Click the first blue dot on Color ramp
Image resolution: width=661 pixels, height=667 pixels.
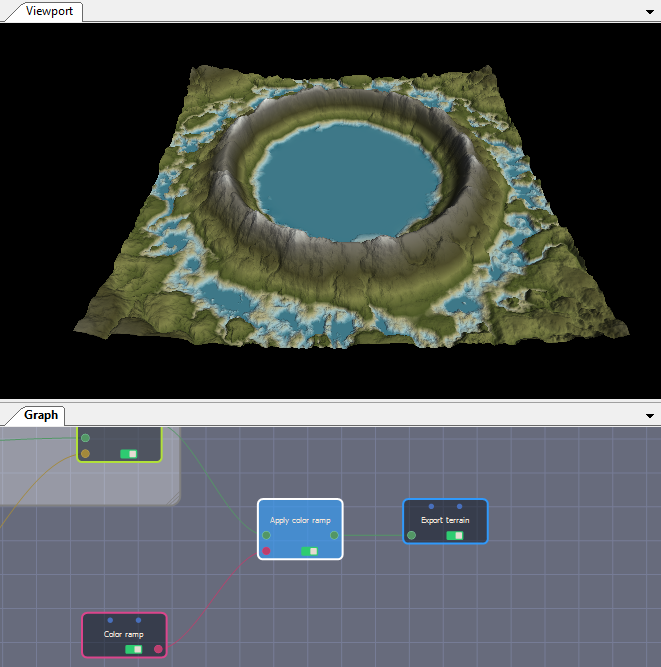pyautogui.click(x=110, y=620)
